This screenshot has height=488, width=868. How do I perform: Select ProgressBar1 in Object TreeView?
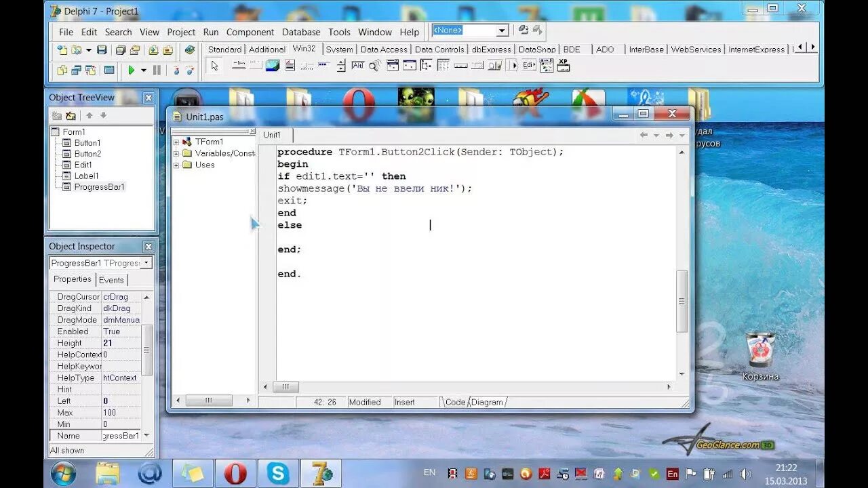pyautogui.click(x=100, y=186)
